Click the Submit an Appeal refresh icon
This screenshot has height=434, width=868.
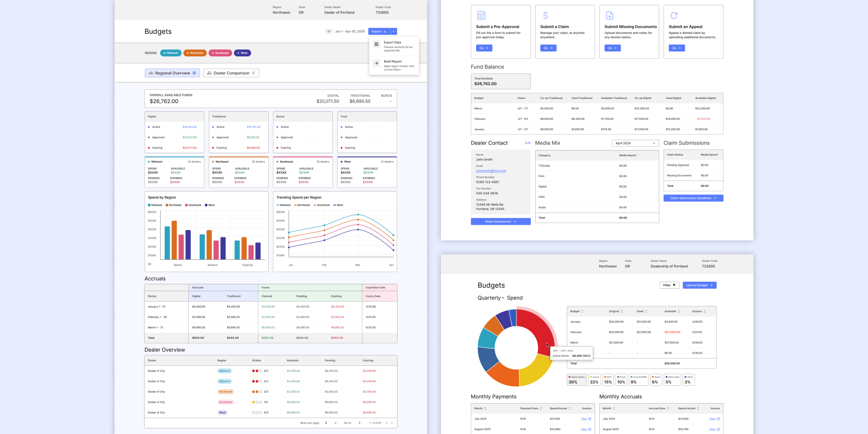674,16
